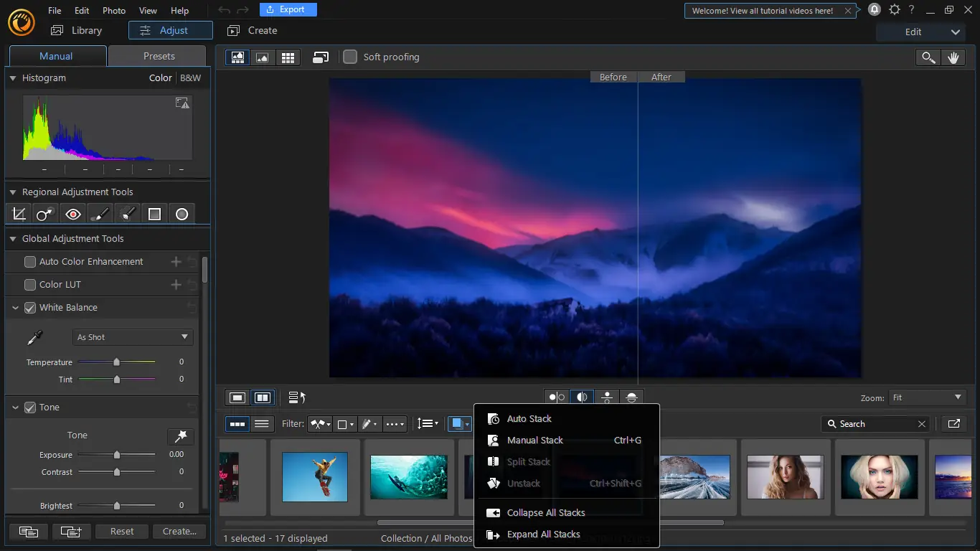Open the settings gear icon
The height and width of the screenshot is (551, 980).
click(894, 10)
